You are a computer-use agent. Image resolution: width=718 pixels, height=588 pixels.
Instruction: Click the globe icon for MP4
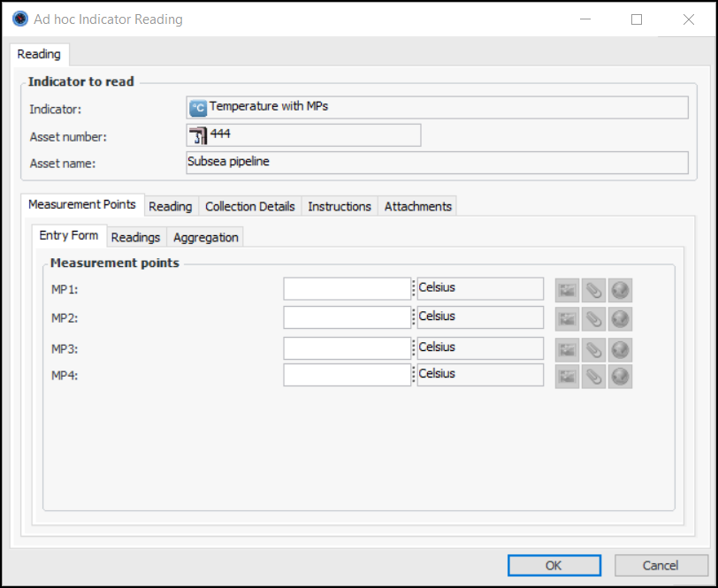[620, 376]
